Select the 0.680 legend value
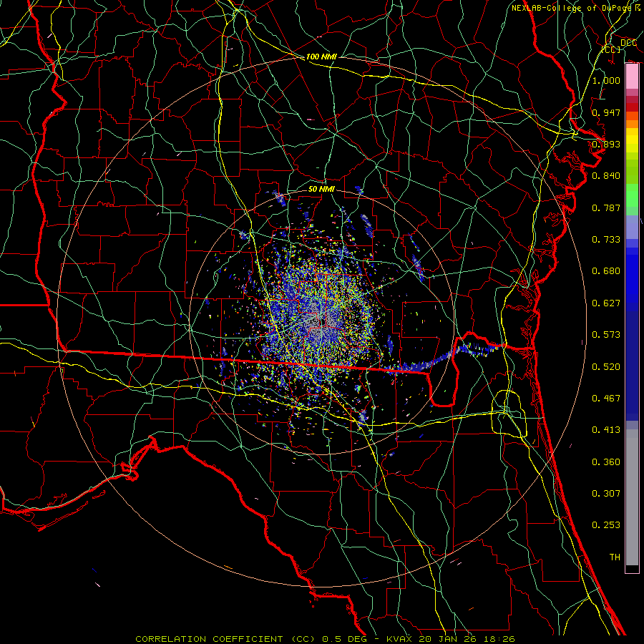644x644 pixels. (x=606, y=271)
